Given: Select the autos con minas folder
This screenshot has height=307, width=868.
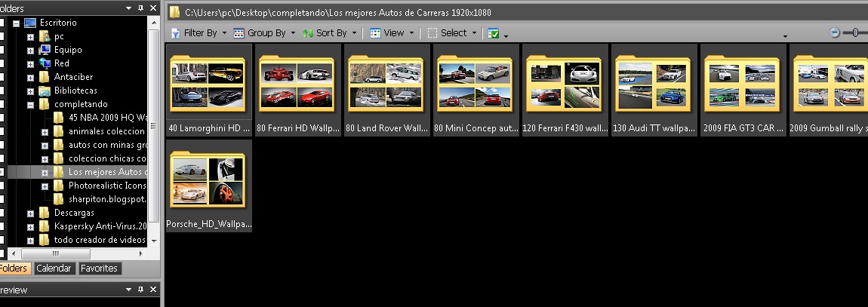Looking at the screenshot, I should pos(107,145).
